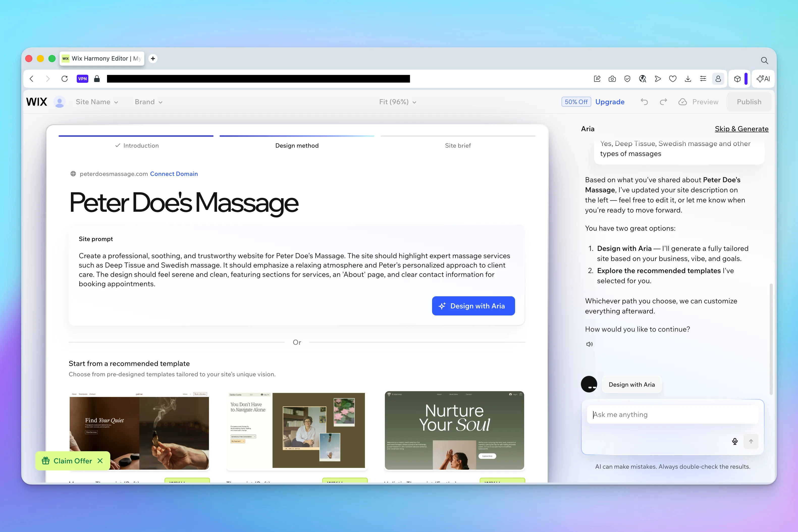Undo the last action
798x532 pixels.
(644, 102)
